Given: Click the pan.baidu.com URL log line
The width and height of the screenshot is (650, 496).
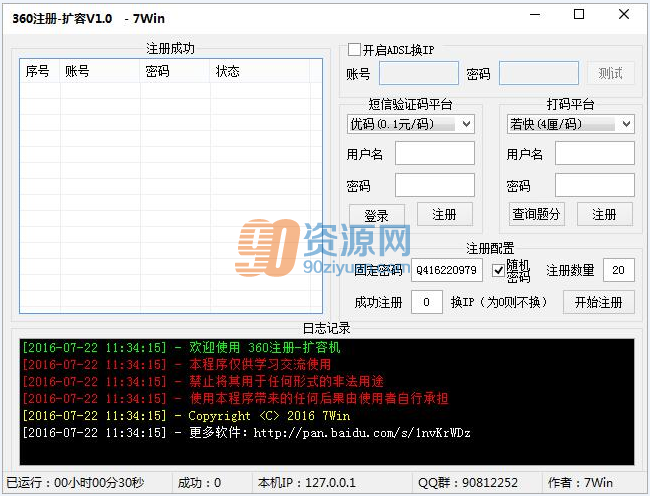Looking at the screenshot, I should coord(246,433).
